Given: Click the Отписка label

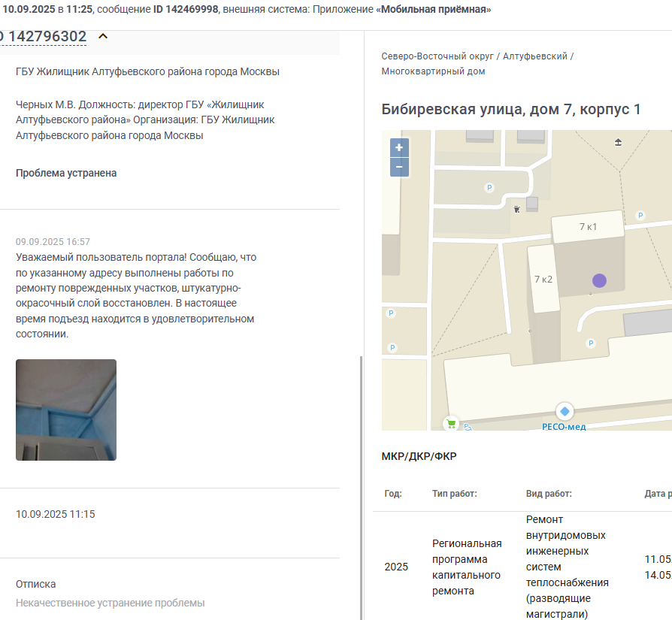Looking at the screenshot, I should pyautogui.click(x=35, y=584).
